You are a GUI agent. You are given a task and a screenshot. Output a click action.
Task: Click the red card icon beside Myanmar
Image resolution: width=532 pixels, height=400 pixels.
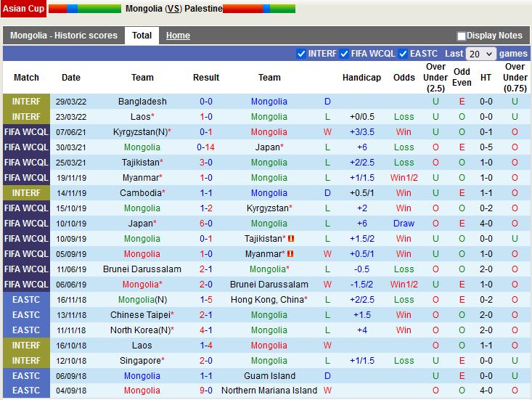(291, 254)
